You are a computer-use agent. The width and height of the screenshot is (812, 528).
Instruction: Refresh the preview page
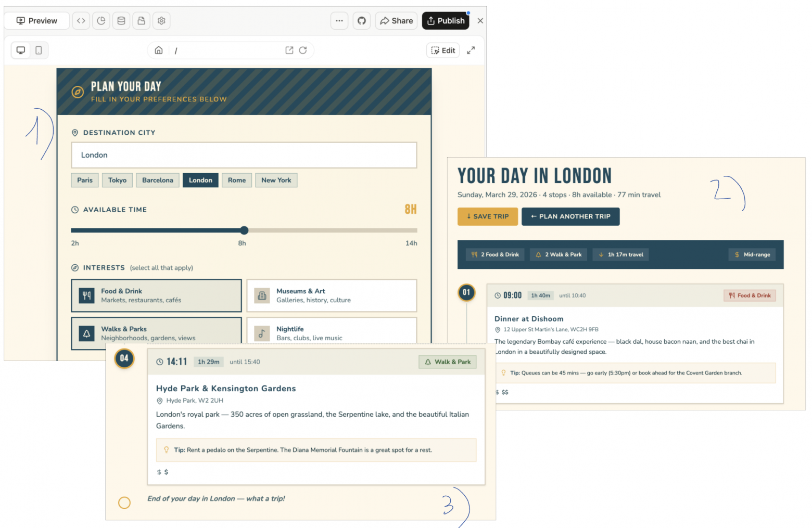click(303, 50)
